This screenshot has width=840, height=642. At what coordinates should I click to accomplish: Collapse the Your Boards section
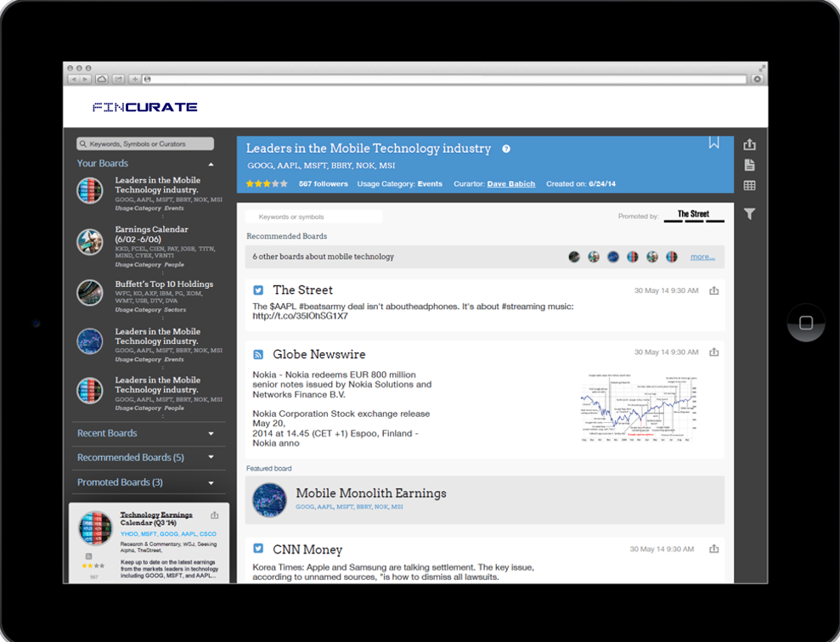coord(211,164)
